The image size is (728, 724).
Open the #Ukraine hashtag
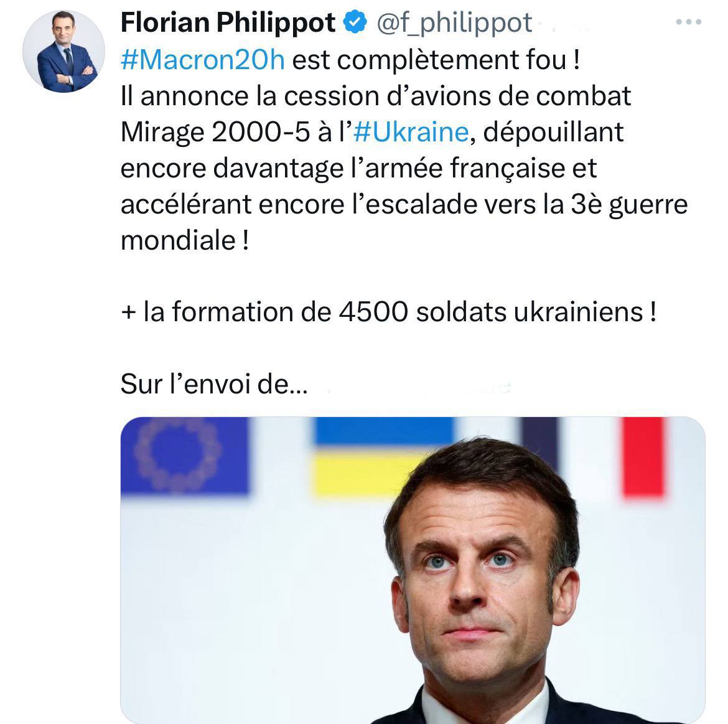(x=410, y=132)
